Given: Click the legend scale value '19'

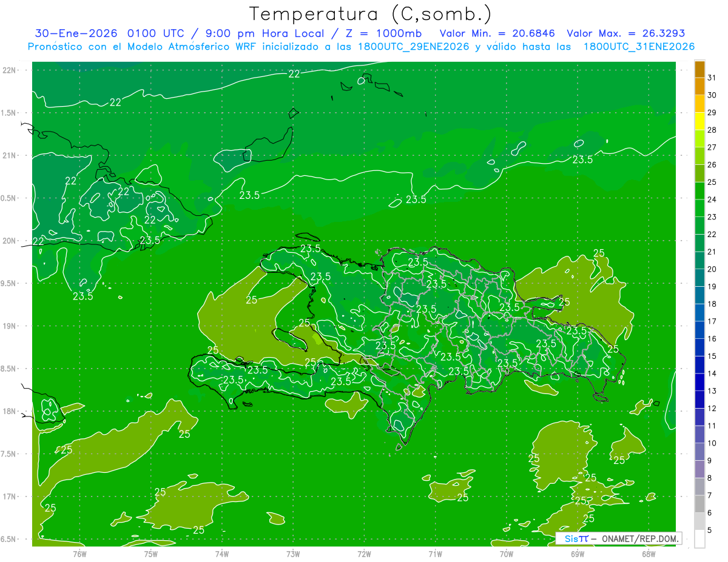Looking at the screenshot, I should (712, 286).
